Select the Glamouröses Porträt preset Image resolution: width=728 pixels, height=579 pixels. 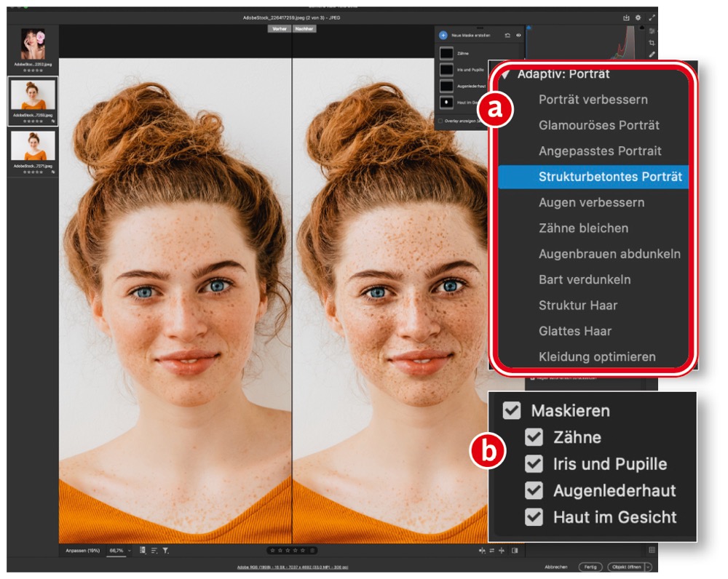[598, 125]
